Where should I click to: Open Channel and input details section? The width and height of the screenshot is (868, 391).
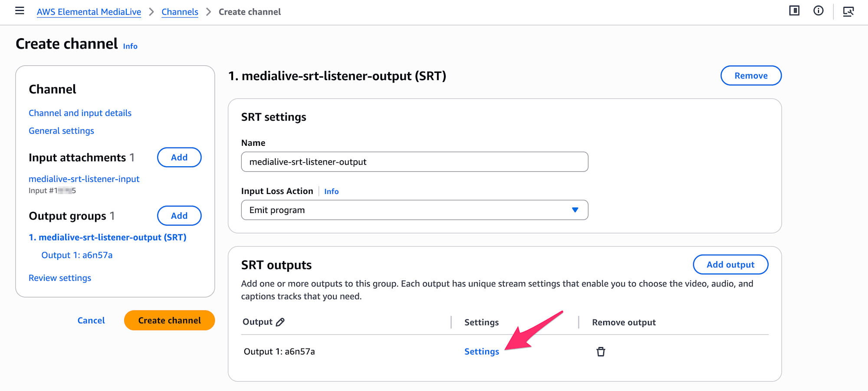coord(80,113)
